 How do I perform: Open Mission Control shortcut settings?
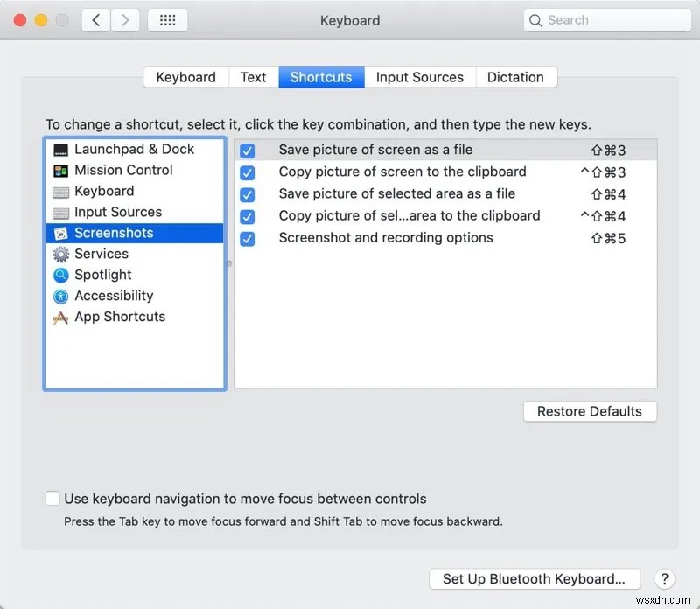(x=123, y=170)
